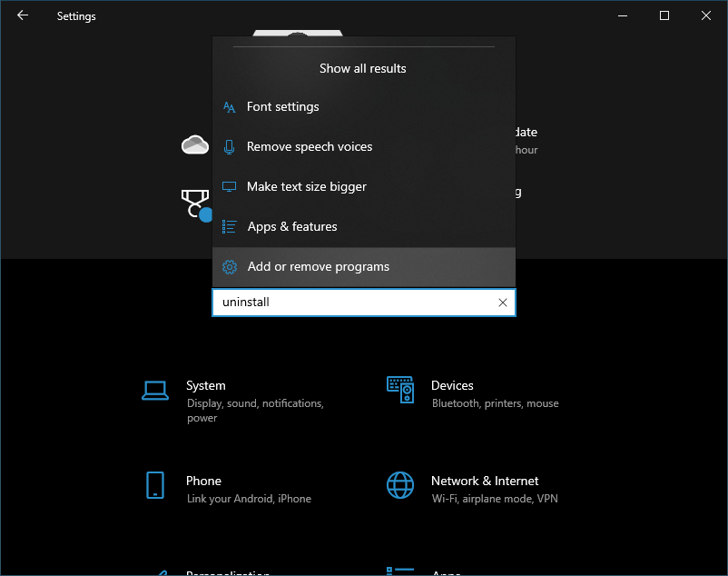Close the Settings window
The image size is (728, 576).
(x=705, y=15)
